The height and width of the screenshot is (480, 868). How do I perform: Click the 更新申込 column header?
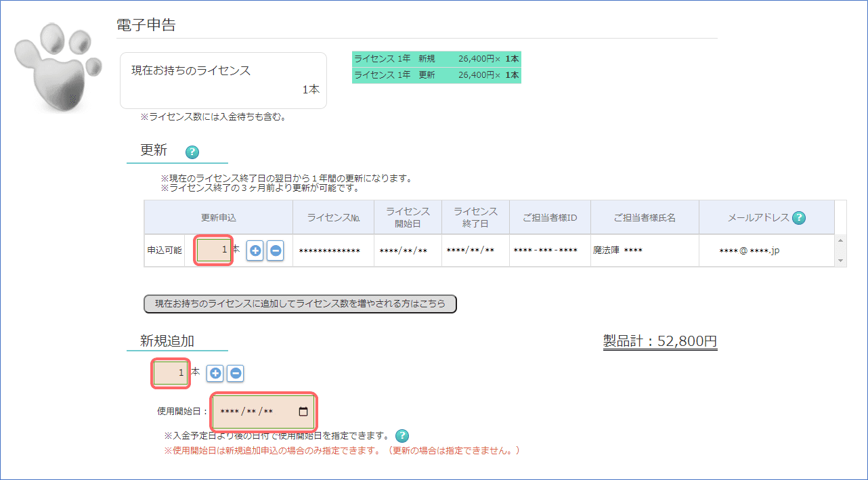(219, 217)
